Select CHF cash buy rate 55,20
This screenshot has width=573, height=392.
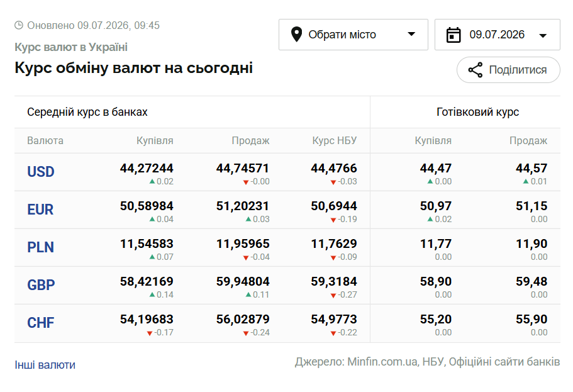tap(436, 319)
